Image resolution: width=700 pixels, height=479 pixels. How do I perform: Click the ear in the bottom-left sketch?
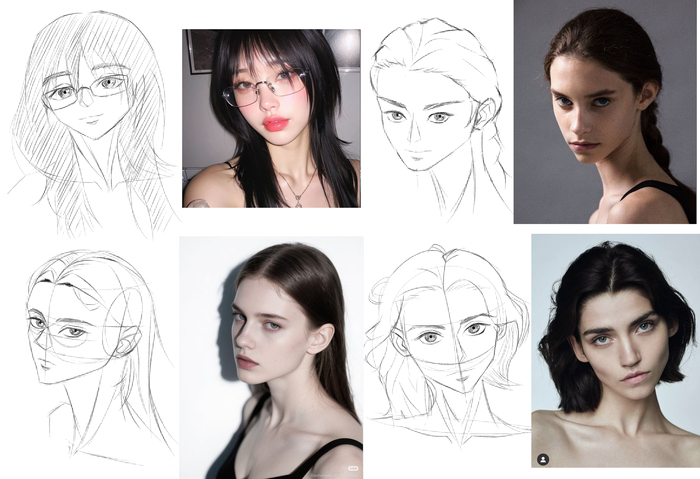tap(127, 344)
